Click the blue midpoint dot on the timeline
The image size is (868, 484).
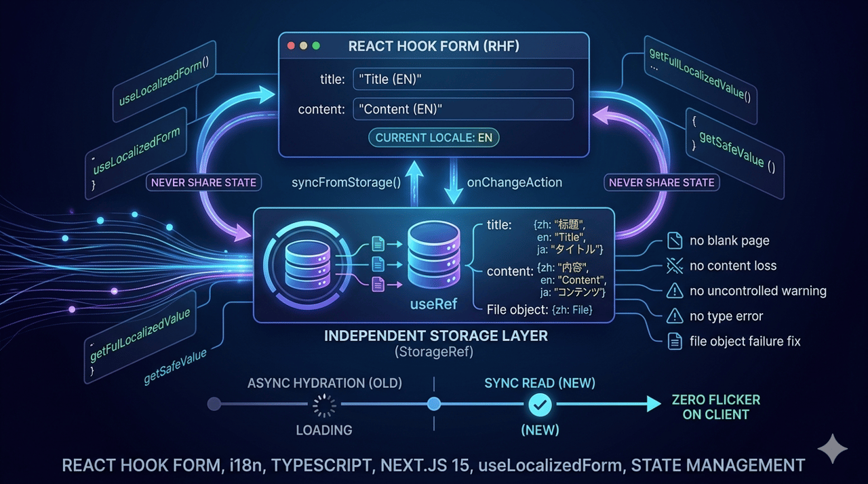click(x=434, y=404)
